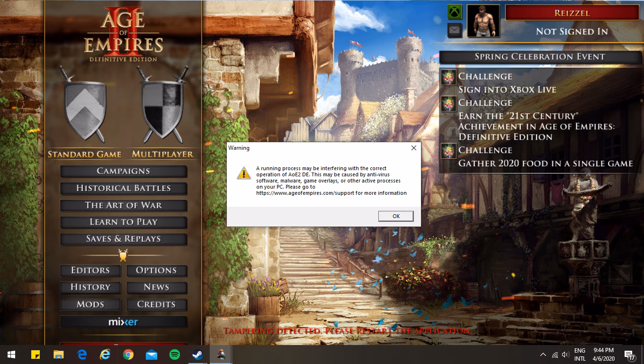The image size is (644, 364).
Task: Click the Reizzel player avatar
Action: (x=483, y=21)
